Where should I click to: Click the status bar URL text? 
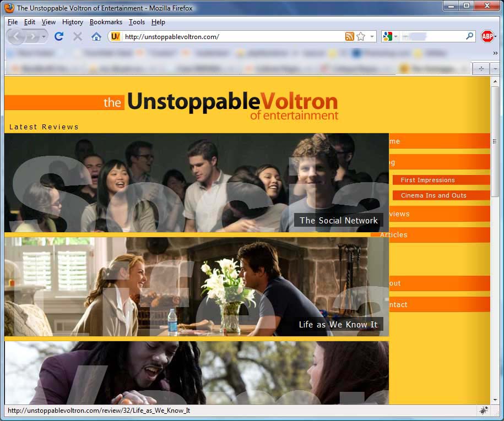coord(99,411)
